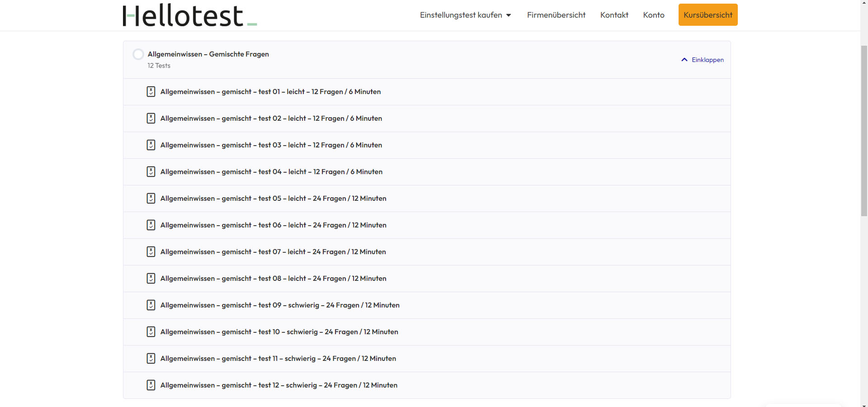Click scrollbar up arrow
This screenshot has height=407, width=868.
[864, 3]
